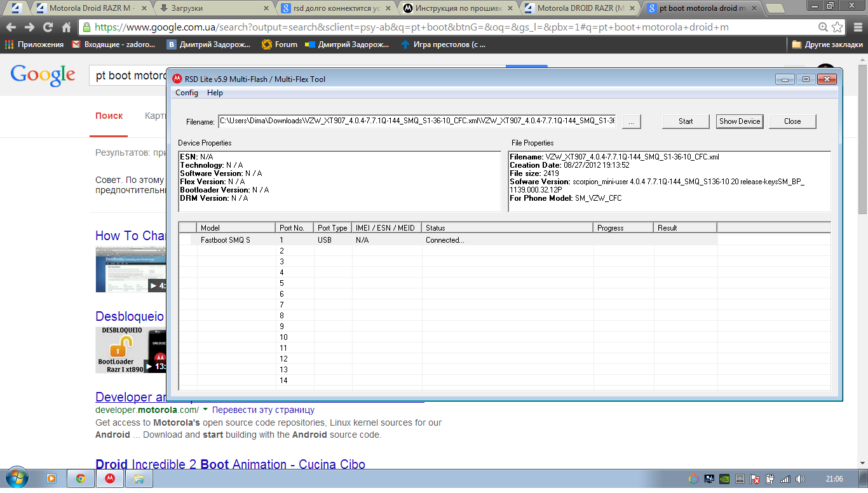Click the Progress column header
Image resolution: width=868 pixels, height=493 pixels.
[x=623, y=227]
